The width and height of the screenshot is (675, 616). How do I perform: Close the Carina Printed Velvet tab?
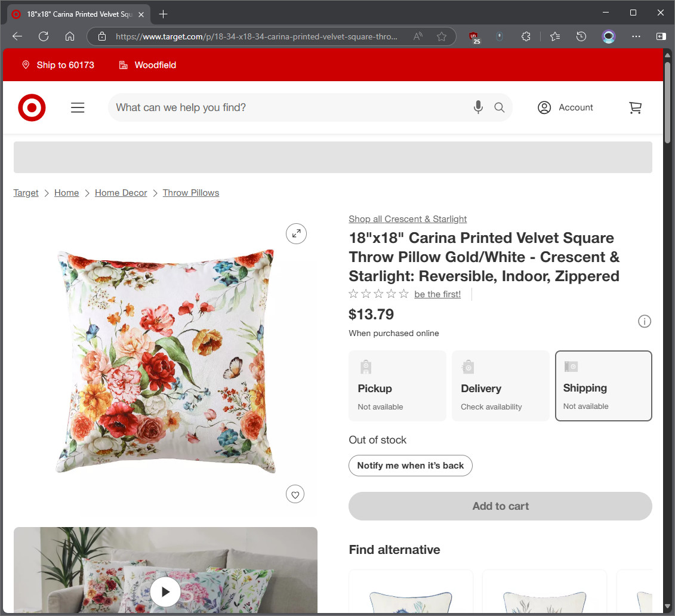(141, 14)
